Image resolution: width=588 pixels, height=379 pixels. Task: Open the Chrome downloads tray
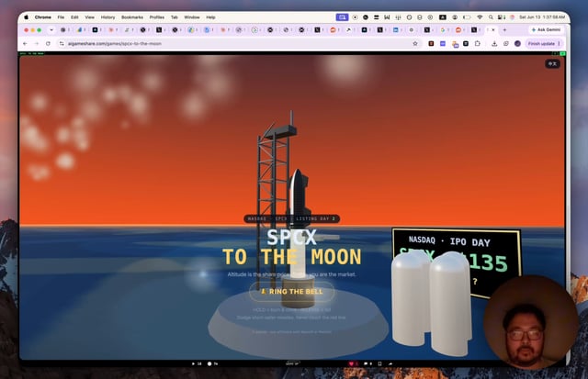(494, 44)
